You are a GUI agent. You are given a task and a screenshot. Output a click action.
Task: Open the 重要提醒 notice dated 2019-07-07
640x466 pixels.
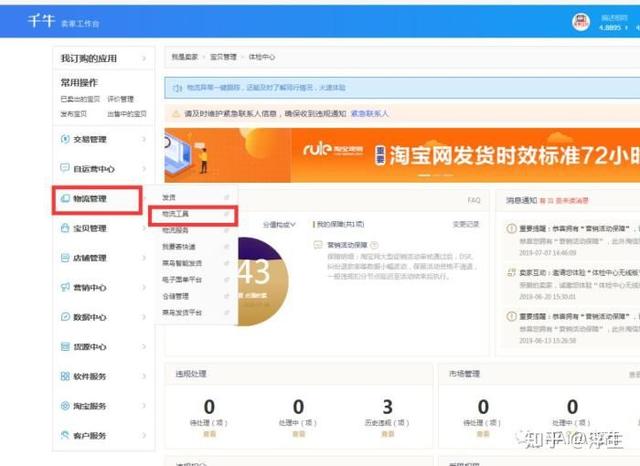[x=573, y=241]
